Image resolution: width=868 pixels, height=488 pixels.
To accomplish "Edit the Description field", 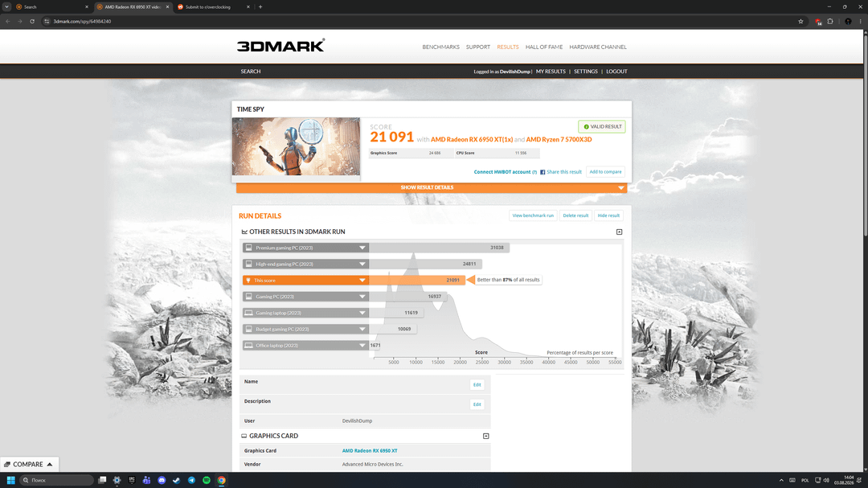I will (x=477, y=404).
